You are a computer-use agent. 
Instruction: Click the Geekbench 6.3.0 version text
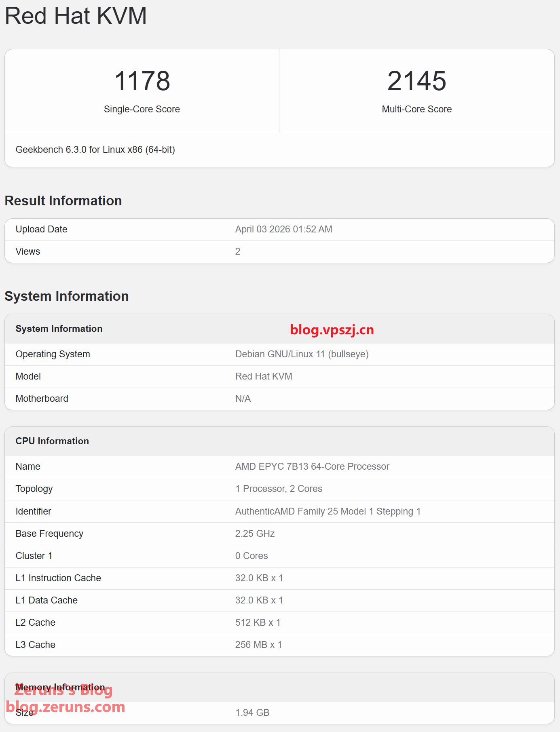(95, 150)
